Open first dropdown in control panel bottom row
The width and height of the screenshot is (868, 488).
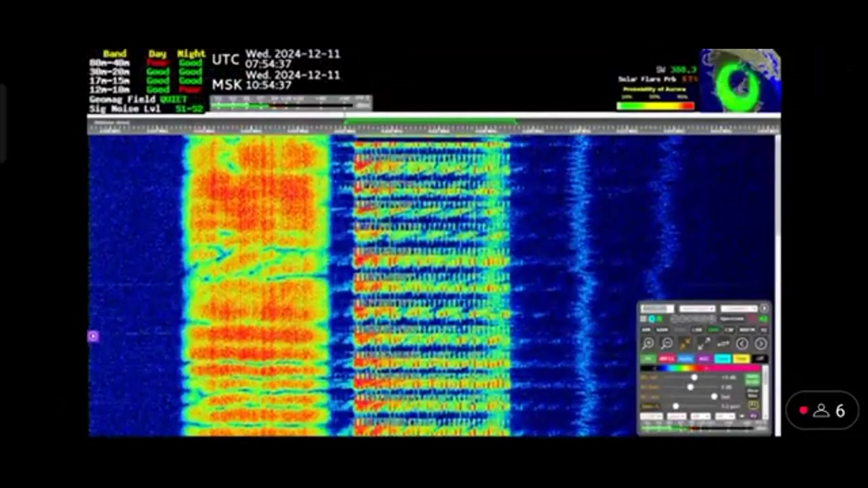pyautogui.click(x=651, y=416)
